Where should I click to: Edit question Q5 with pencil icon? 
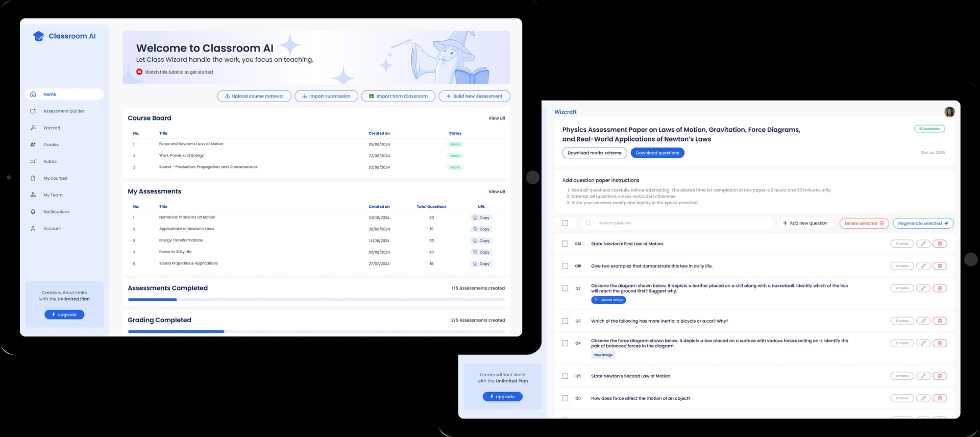[923, 376]
